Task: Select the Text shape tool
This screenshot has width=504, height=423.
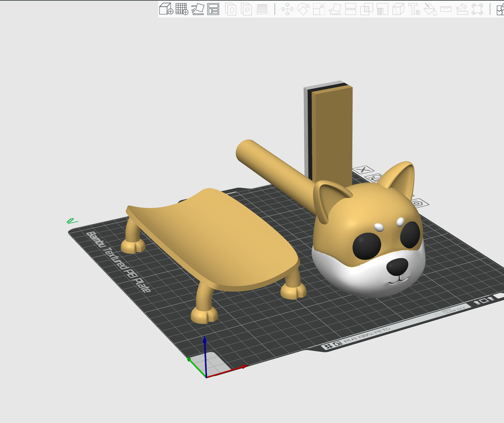Action: click(x=414, y=9)
